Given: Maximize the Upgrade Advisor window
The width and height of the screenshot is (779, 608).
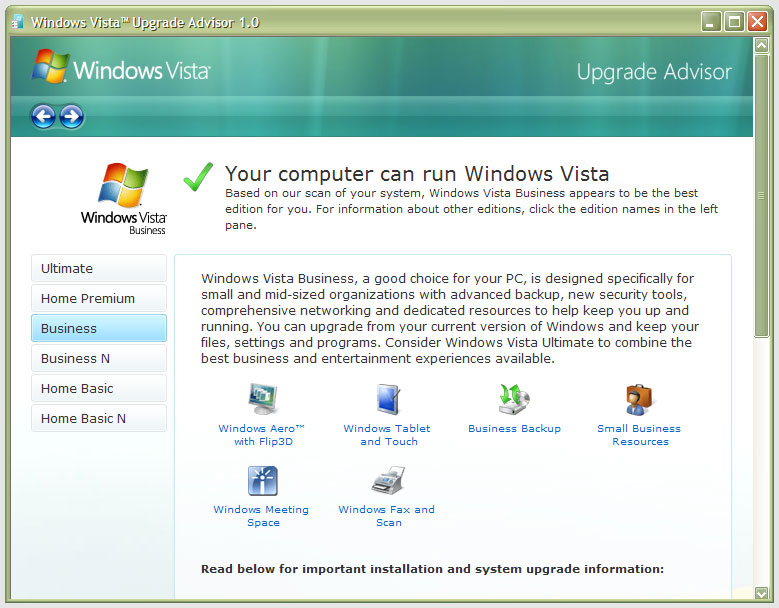Looking at the screenshot, I should point(734,22).
